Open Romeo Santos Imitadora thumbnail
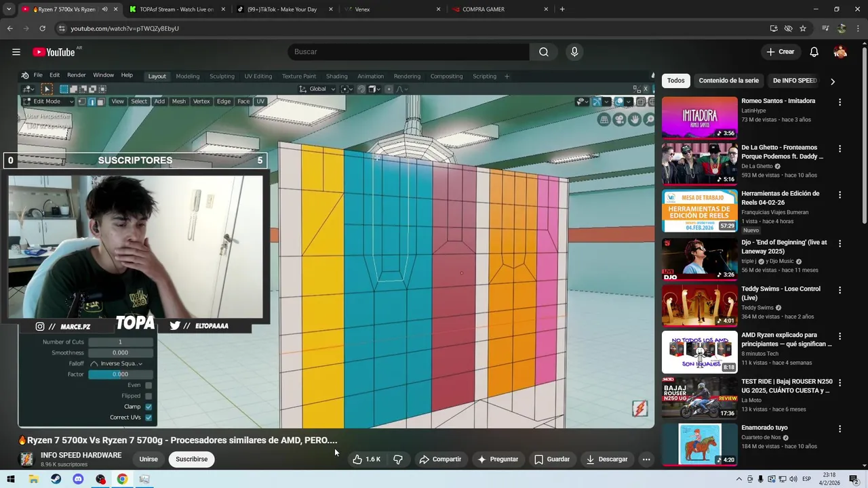This screenshot has width=868, height=488. (699, 117)
